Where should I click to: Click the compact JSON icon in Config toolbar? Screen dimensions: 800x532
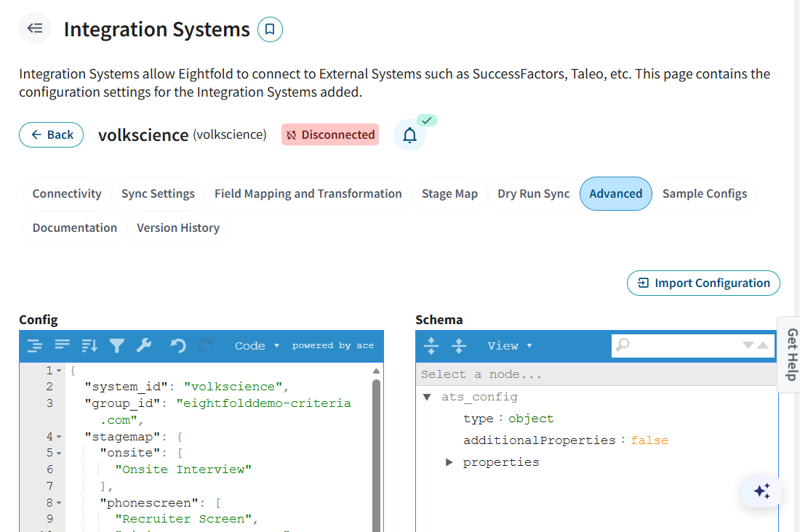[62, 346]
